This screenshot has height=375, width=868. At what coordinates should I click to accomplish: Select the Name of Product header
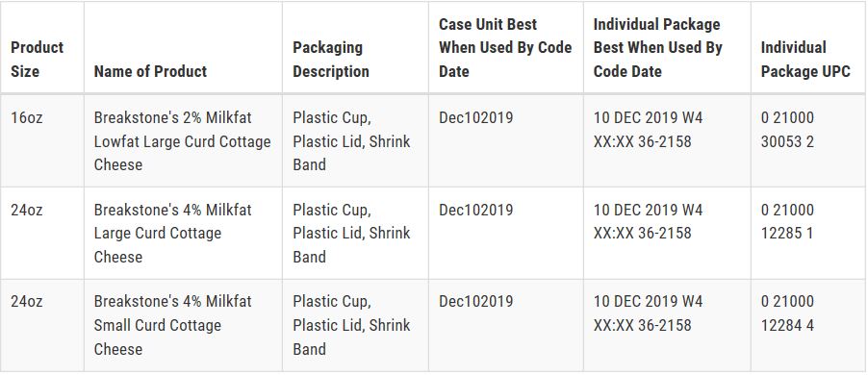tap(150, 71)
